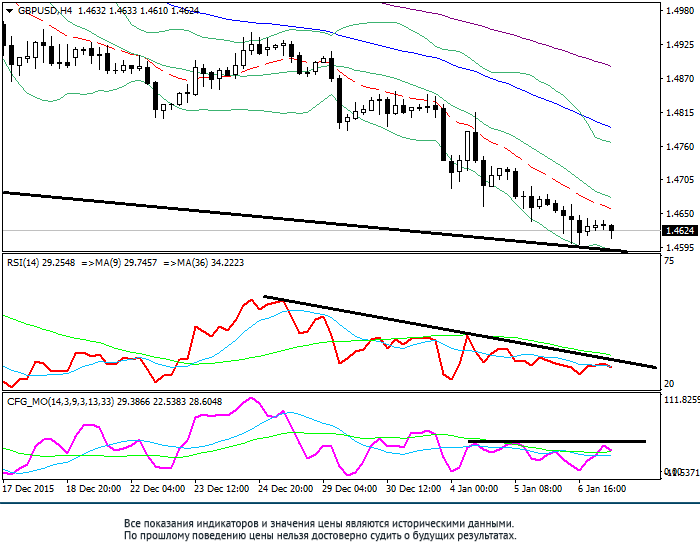Click the =>MA(9) 29.7457 label

(x=119, y=263)
